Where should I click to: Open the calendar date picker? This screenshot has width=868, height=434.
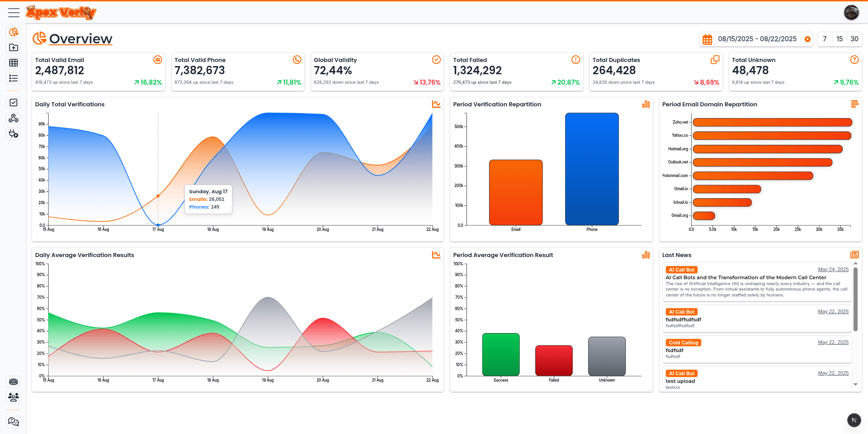[x=707, y=39]
